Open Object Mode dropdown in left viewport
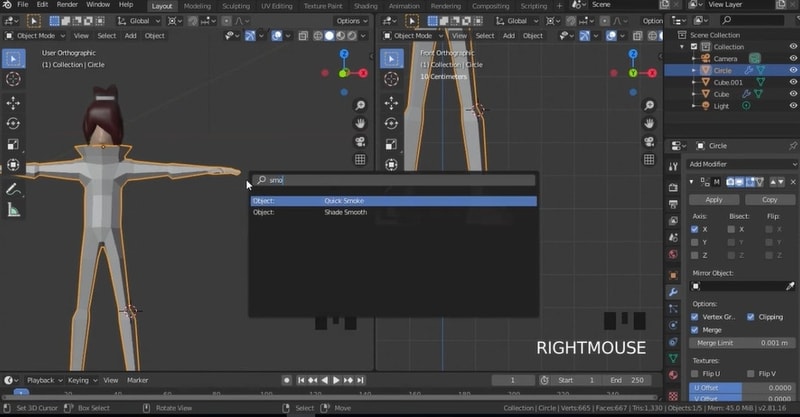Screen dimensions: 800x417 pyautogui.click(x=33, y=35)
